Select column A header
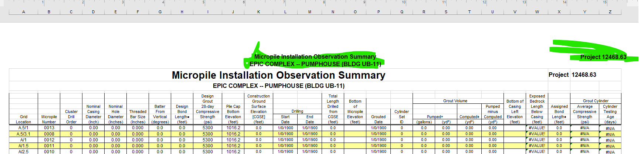This screenshot has height=154, width=644. point(23,12)
